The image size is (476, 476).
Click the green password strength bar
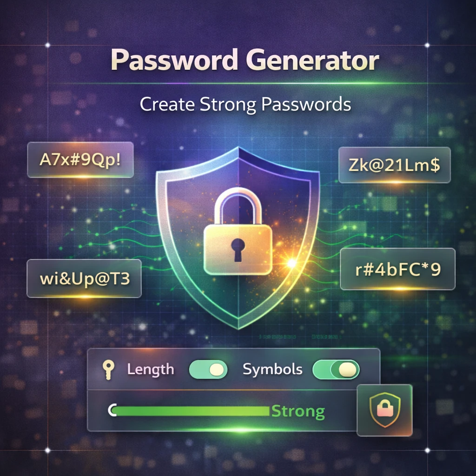point(191,411)
